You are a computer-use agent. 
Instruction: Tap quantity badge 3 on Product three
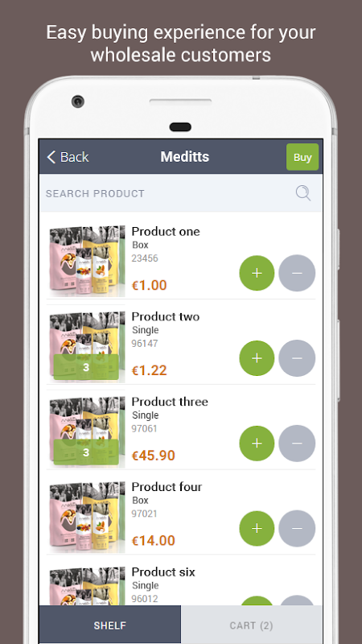pos(86,452)
